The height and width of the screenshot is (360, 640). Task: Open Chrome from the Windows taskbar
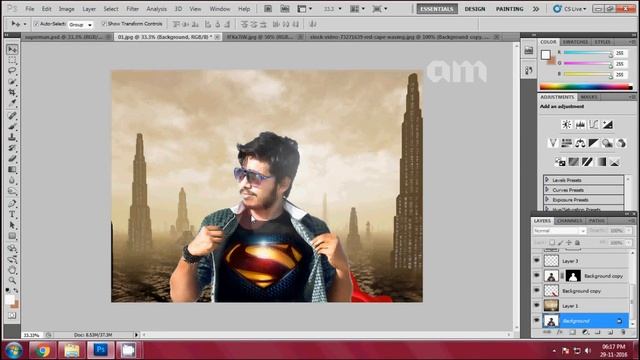[42, 350]
